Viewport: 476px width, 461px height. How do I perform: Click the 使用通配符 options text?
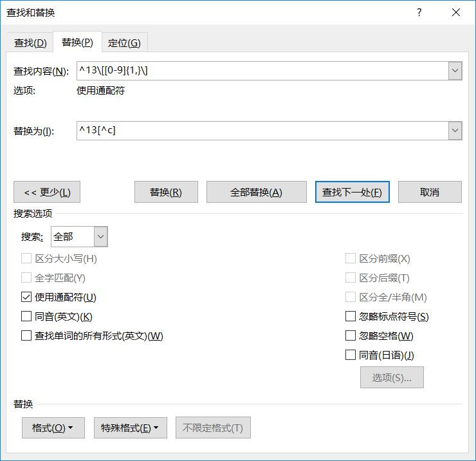(x=100, y=91)
